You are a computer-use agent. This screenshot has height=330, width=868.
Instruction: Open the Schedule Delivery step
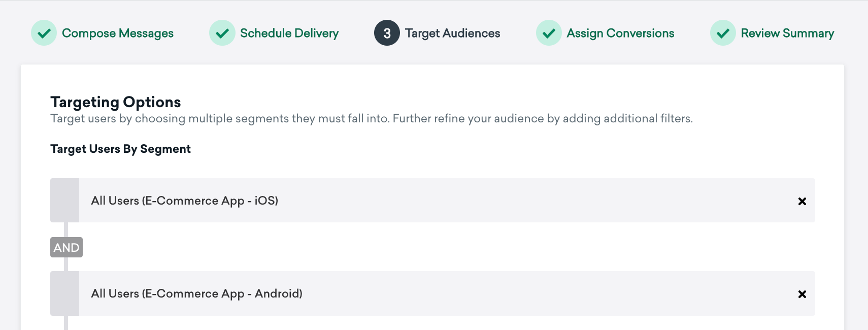coord(289,33)
